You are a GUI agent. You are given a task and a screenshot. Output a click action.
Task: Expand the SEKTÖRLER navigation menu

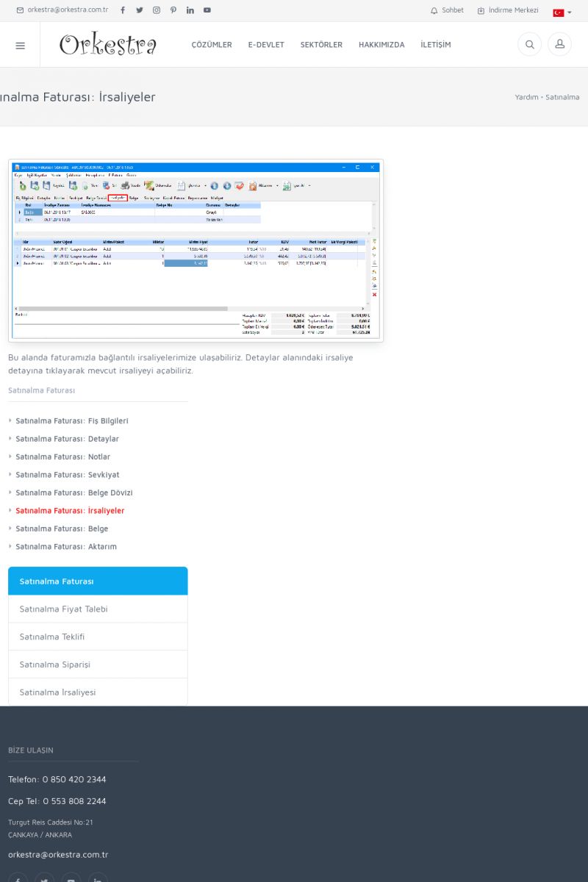pyautogui.click(x=321, y=45)
